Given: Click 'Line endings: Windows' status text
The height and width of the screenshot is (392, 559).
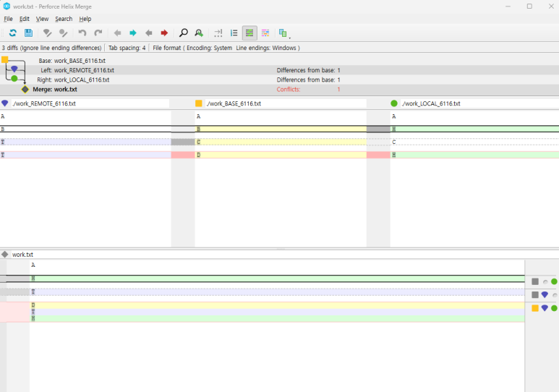Looking at the screenshot, I should coord(266,48).
